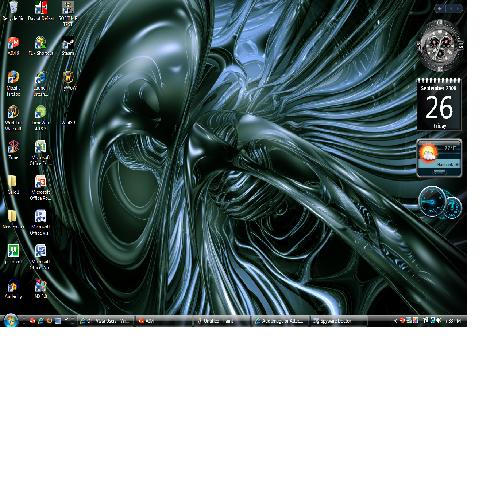This screenshot has height=500, width=500.
Task: Click the red system tray icon
Action: [402, 321]
